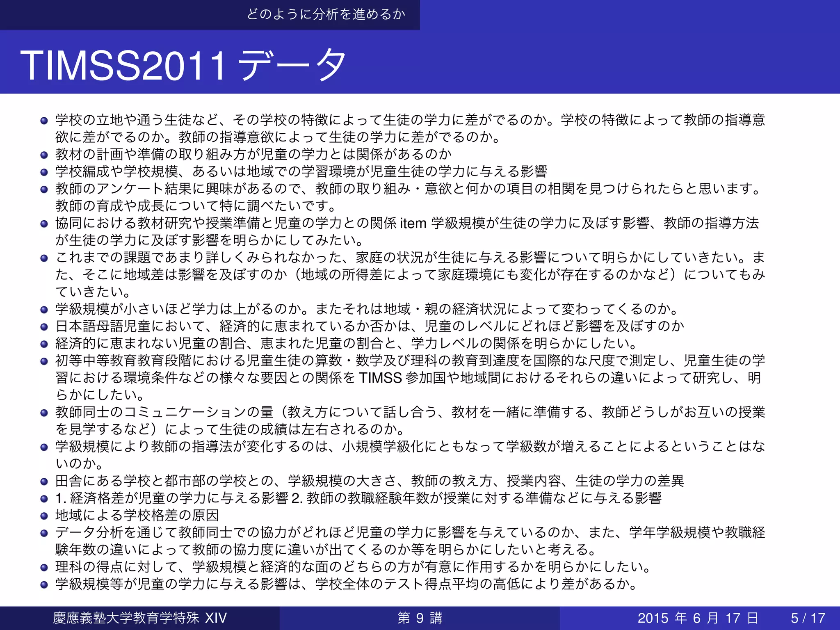Image resolution: width=840 pixels, height=630 pixels.
Task: Click the bullet starting 協同における教材研究
Action: click(407, 231)
